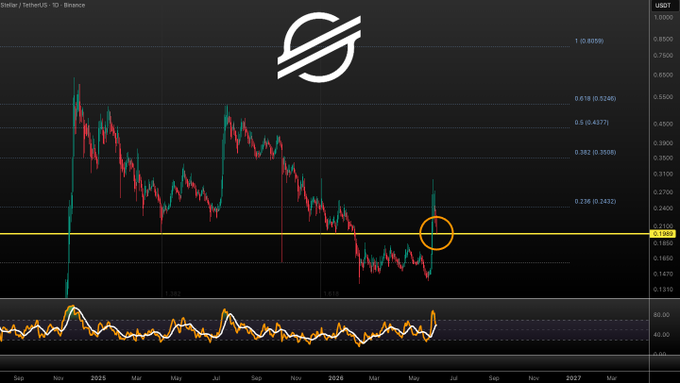The height and width of the screenshot is (383, 680).
Task: Click Fibonacci label 0.236 (0.2432)
Action: [x=595, y=201]
